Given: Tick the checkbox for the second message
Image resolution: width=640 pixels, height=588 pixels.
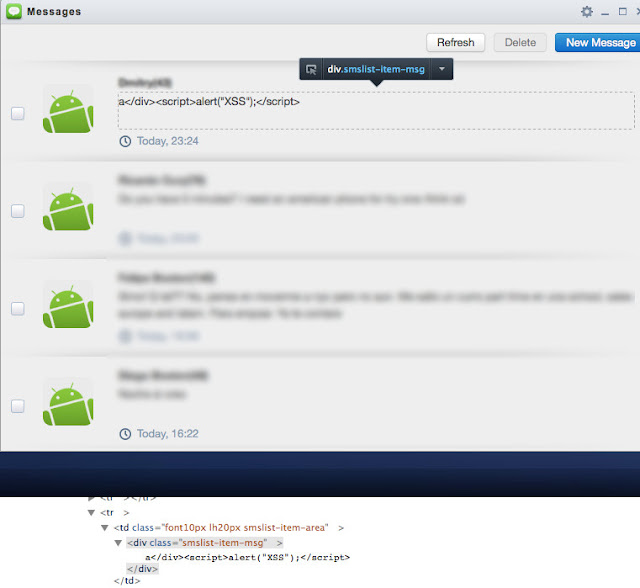Looking at the screenshot, I should (x=18, y=211).
